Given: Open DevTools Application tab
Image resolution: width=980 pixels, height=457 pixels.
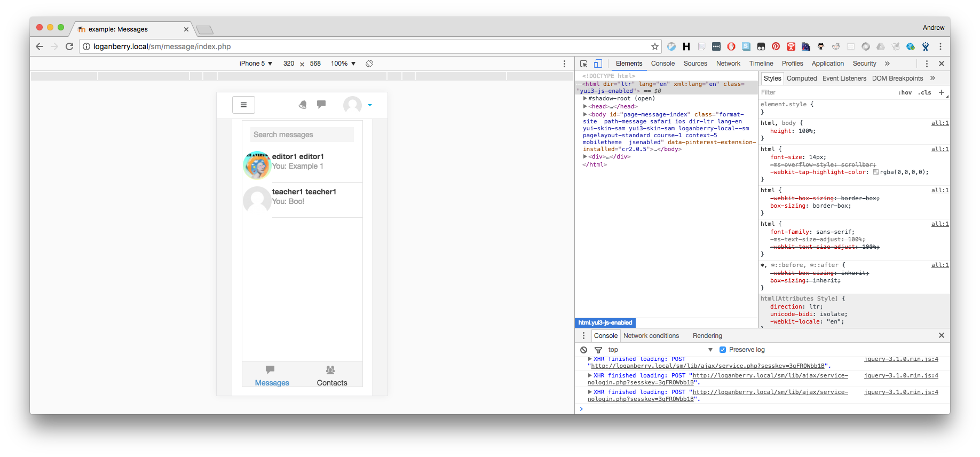Looking at the screenshot, I should (x=828, y=64).
